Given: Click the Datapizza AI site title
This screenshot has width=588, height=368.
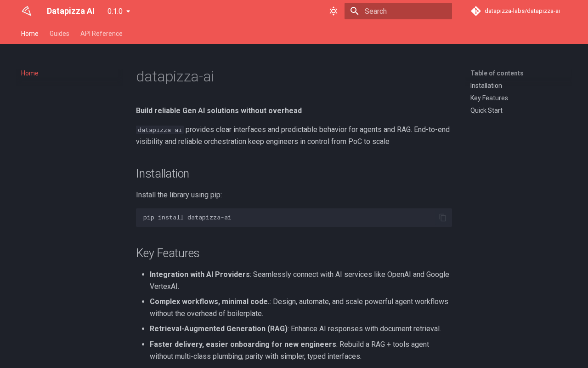Looking at the screenshot, I should [71, 11].
